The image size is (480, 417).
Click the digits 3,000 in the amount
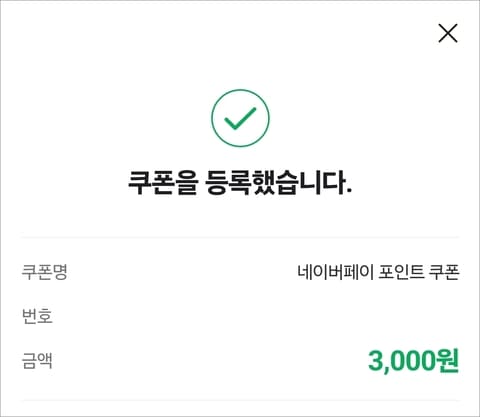[x=402, y=361]
